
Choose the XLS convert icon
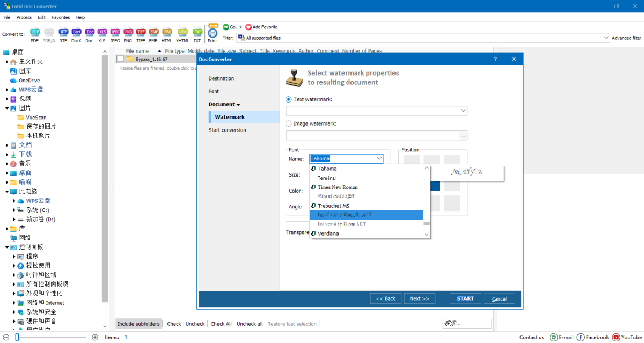pyautogui.click(x=102, y=33)
